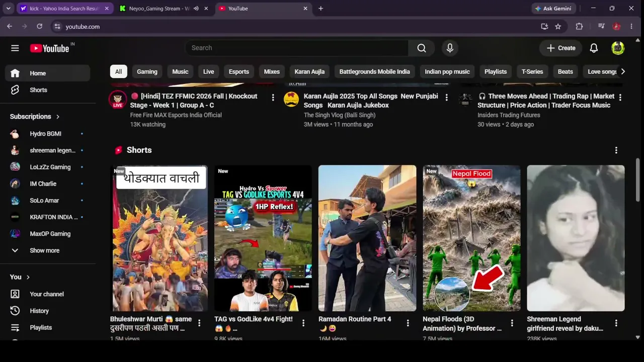Open Shorts in sidebar
The width and height of the screenshot is (644, 362).
[48, 90]
